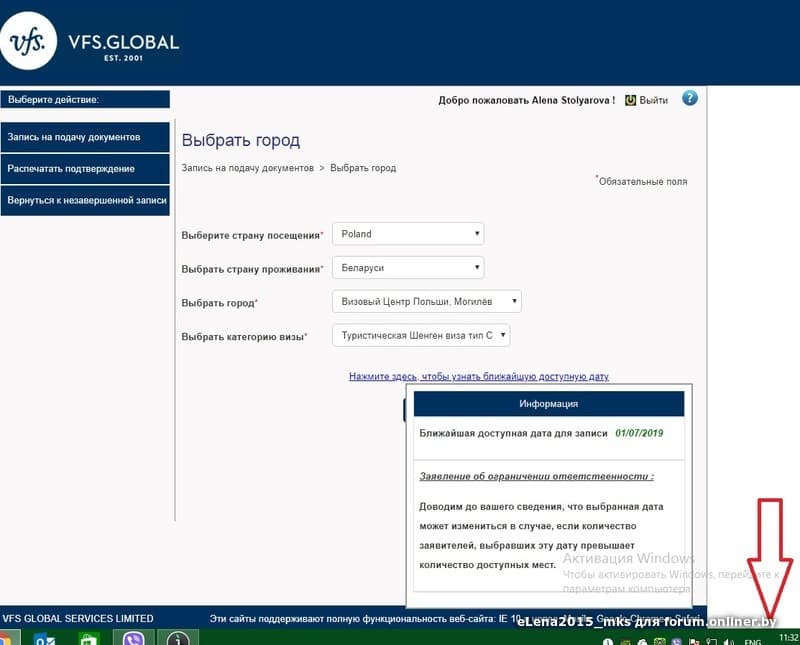Image resolution: width=800 pixels, height=645 pixels.
Task: Expand the Визовый Центр Польши, Могилёв dropdown
Action: [x=427, y=302]
